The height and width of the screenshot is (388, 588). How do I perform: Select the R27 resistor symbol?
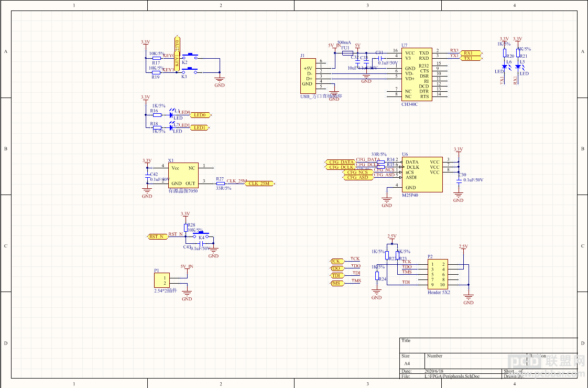221,184
